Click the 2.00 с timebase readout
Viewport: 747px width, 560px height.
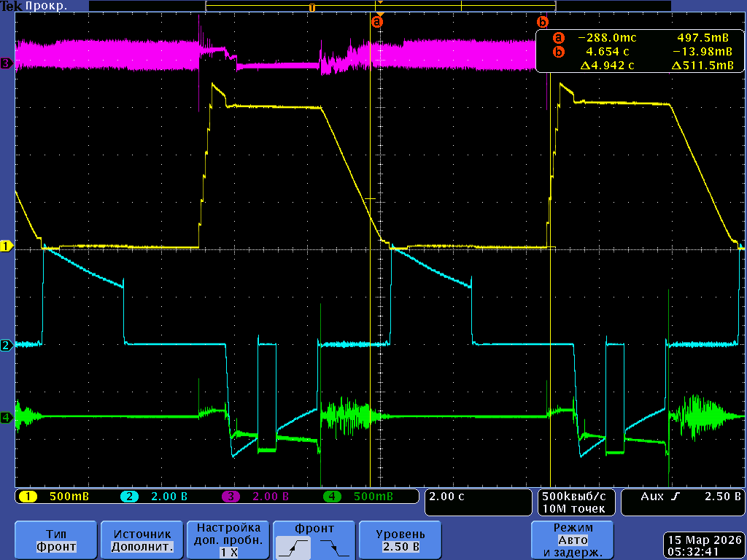(478, 502)
